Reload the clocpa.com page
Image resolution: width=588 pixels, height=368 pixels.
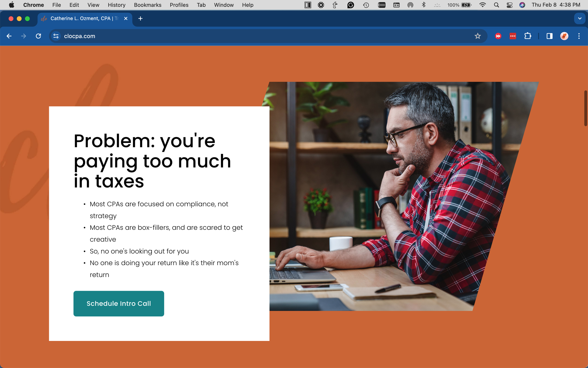38,36
